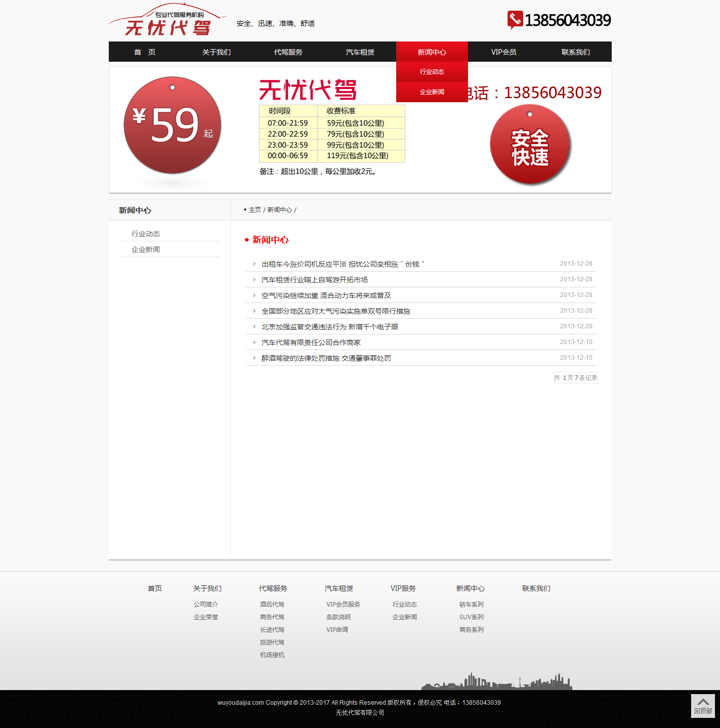Select 行业动态 from the news dropdown
720x728 pixels.
point(432,72)
